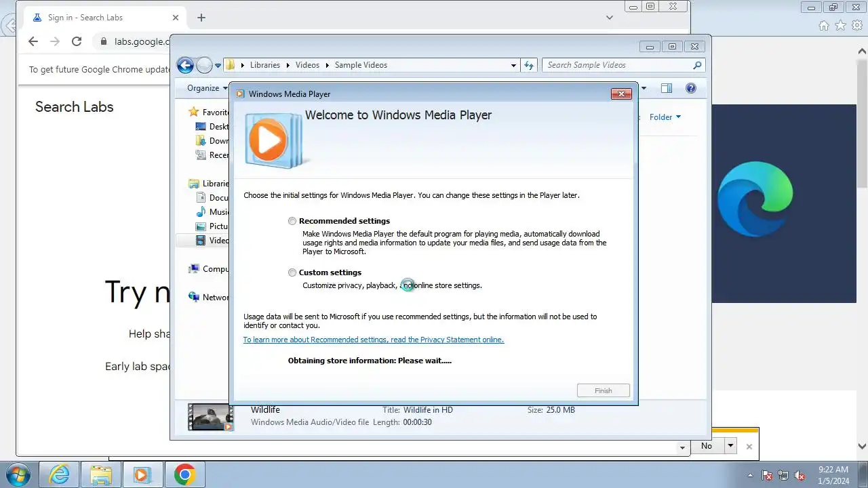
Task: Toggle the Explorer preview pane icon
Action: (x=667, y=88)
